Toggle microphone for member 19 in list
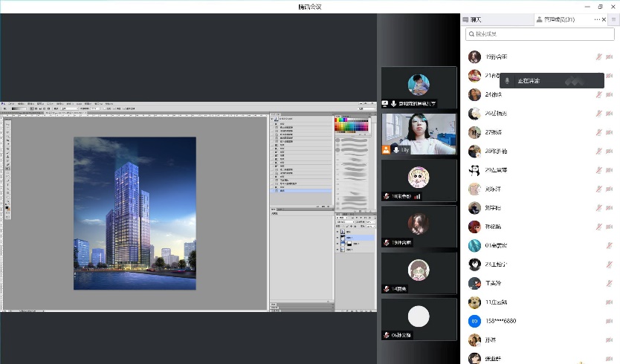The image size is (620, 364). pos(598,57)
